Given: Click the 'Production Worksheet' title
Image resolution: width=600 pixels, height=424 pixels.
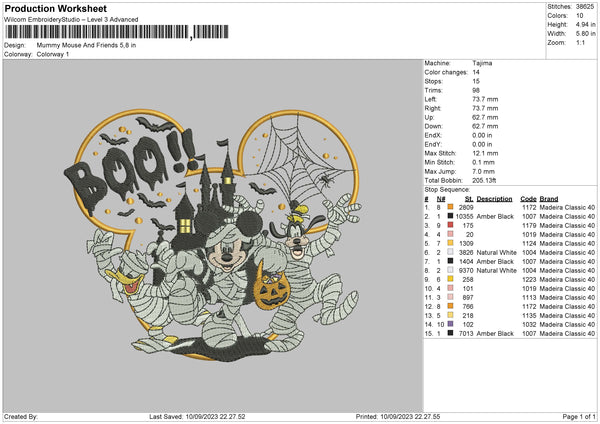Looking at the screenshot, I should [56, 8].
